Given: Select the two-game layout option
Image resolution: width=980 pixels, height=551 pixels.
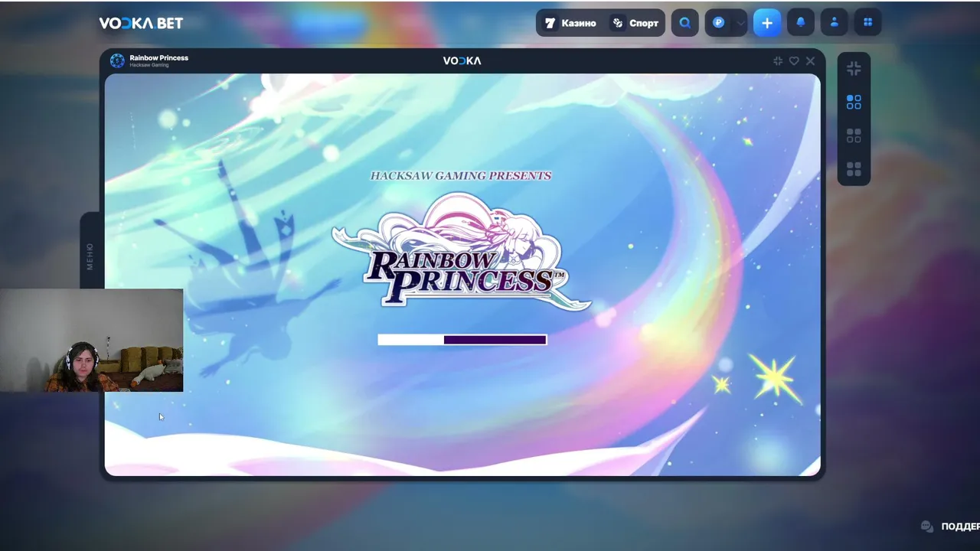Looking at the screenshot, I should (854, 135).
